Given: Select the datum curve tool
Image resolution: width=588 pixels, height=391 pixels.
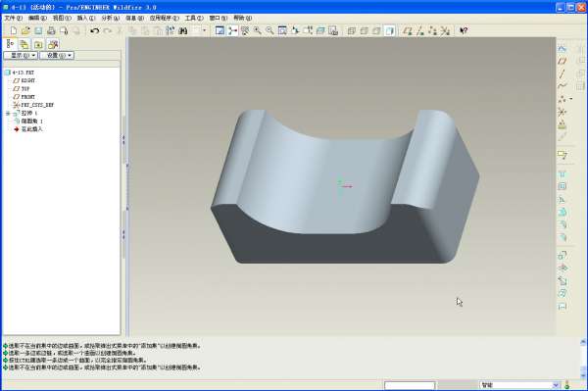Looking at the screenshot, I should click(562, 86).
